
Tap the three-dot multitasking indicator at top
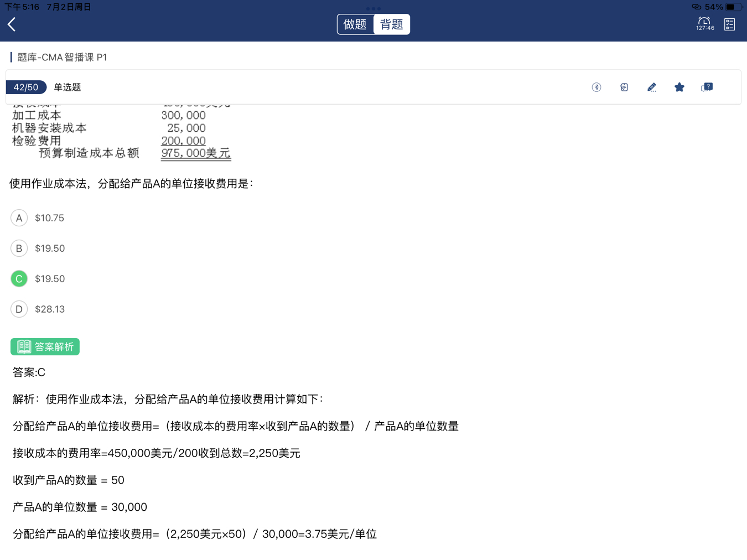coord(373,8)
